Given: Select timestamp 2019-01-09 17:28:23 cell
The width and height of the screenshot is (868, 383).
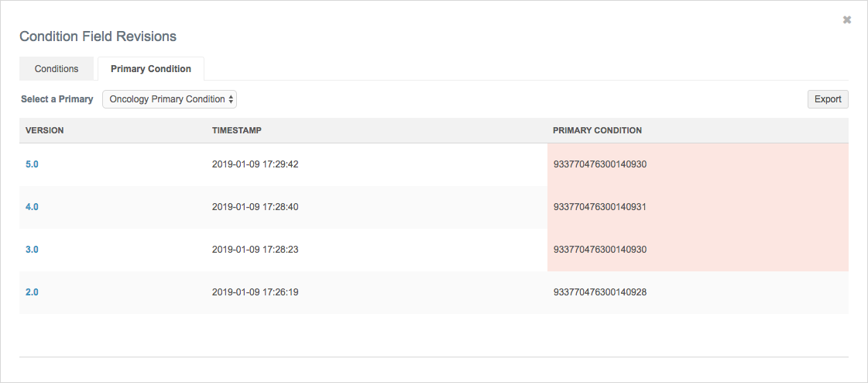Looking at the screenshot, I should [255, 250].
